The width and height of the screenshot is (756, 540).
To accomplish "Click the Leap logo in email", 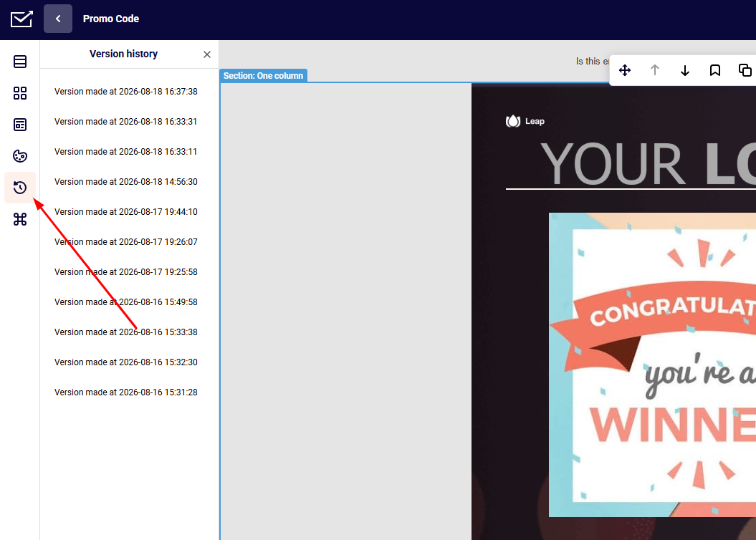I will point(525,121).
